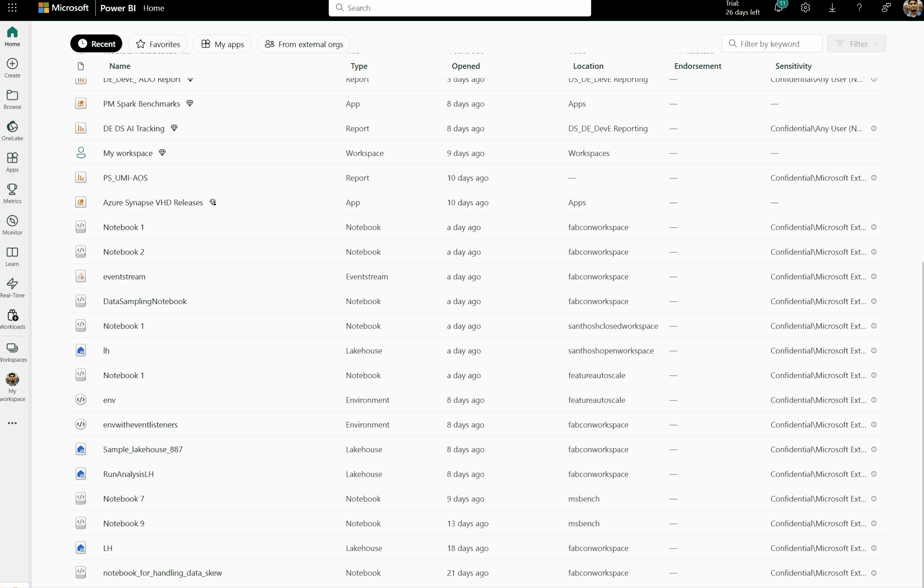Open the notifications bell
Viewport: 924px width, 588px height.
point(779,8)
